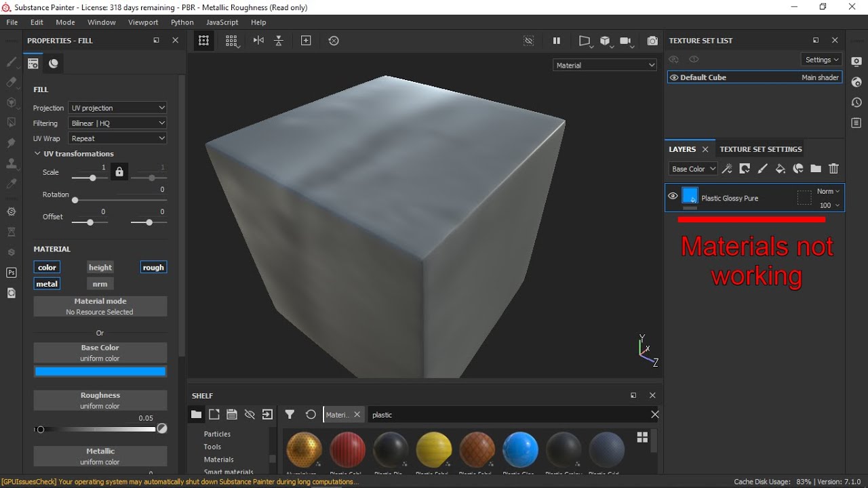The height and width of the screenshot is (488, 868).
Task: Toggle the nrm channel button
Action: pyautogui.click(x=100, y=283)
